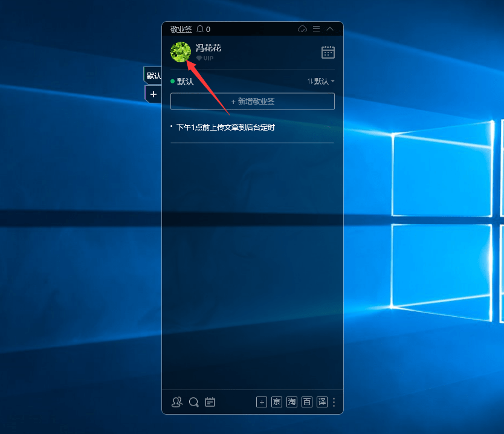Screen dimensions: 504x434
Task: Open the 淘 shortcut icon
Action: pyautogui.click(x=292, y=402)
